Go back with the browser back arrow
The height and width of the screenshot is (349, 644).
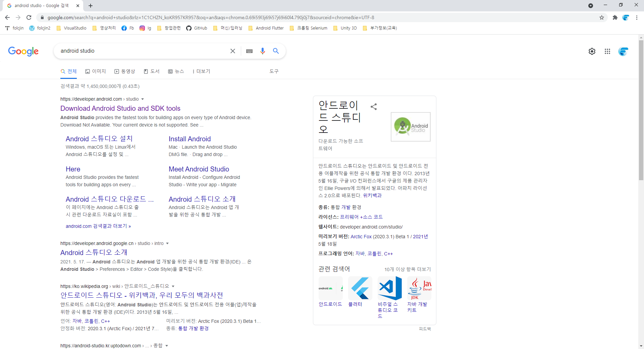(7, 17)
